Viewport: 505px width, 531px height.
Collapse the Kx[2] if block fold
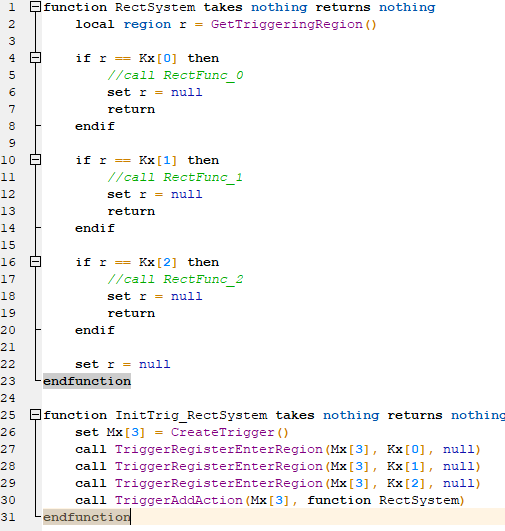coord(36,261)
